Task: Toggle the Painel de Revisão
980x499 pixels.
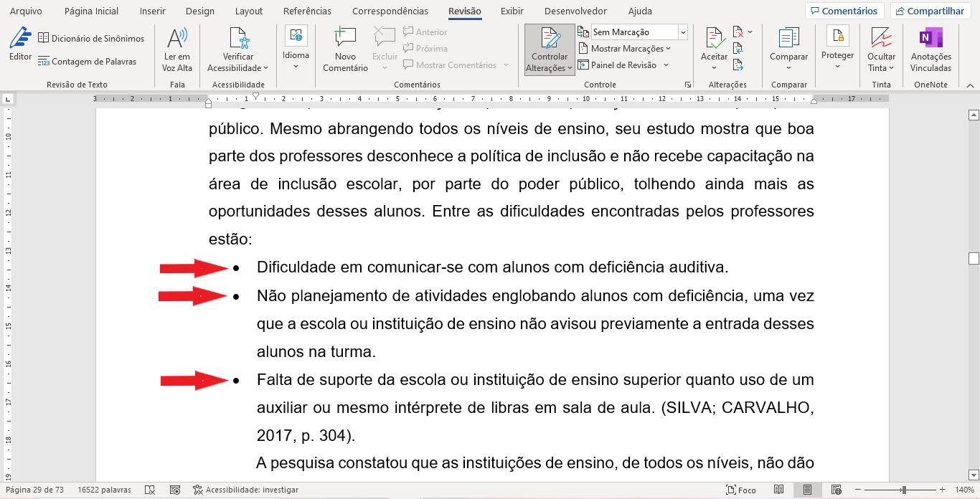Action: (x=618, y=65)
